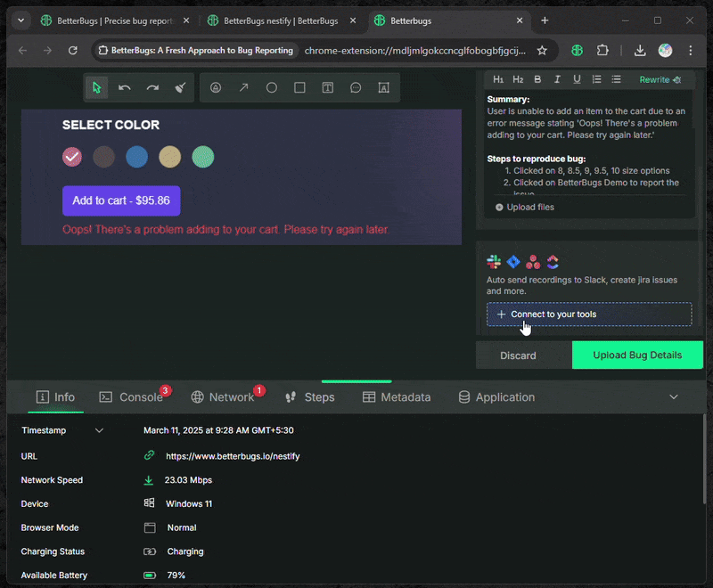The image size is (713, 588).
Task: Open the browser tab search dropdown
Action: [x=20, y=20]
